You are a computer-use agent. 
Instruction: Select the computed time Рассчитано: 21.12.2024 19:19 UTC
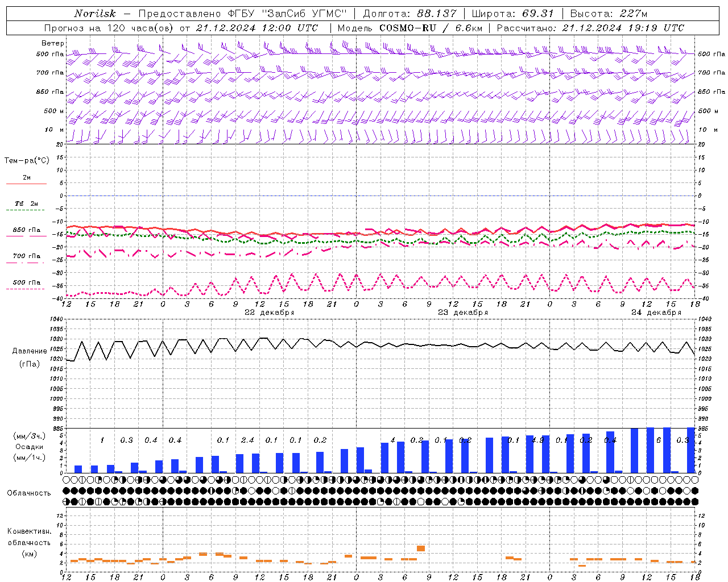(591, 28)
